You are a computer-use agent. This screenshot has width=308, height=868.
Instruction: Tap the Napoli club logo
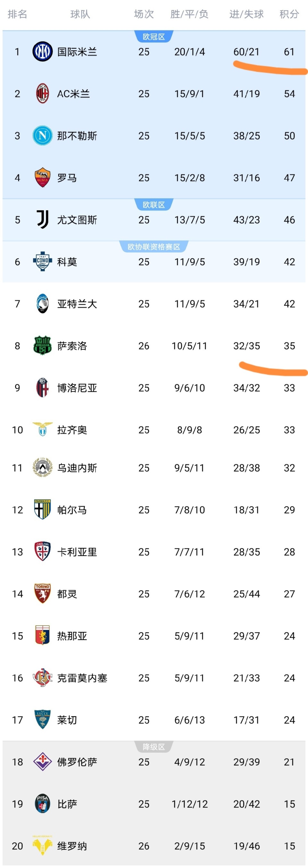point(42,136)
